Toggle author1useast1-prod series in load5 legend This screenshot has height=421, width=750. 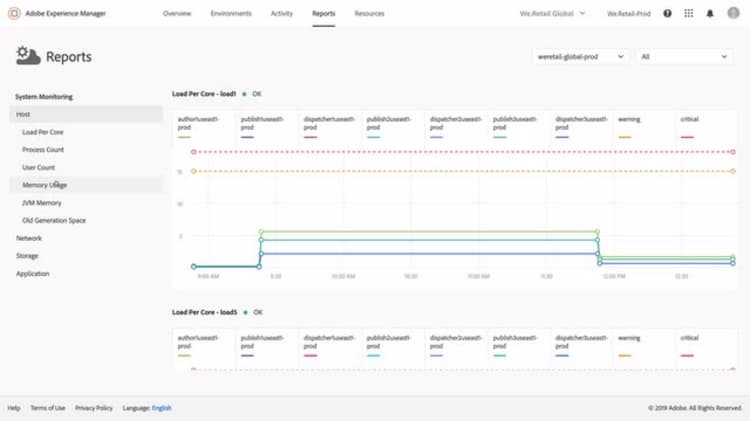203,346
